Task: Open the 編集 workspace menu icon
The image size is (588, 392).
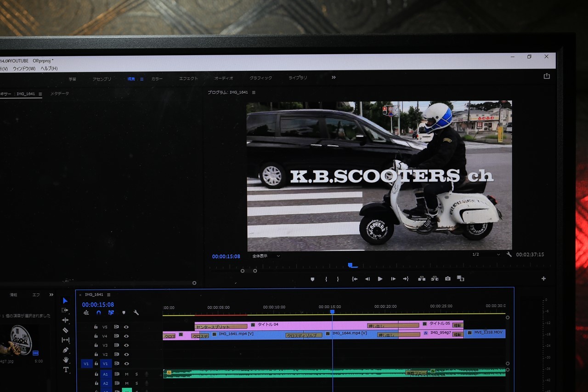Action: [x=141, y=79]
